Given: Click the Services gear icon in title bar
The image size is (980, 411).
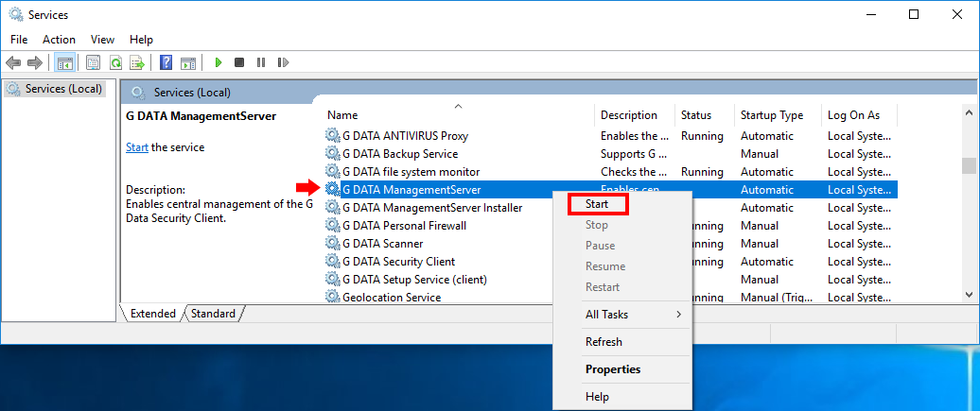Looking at the screenshot, I should pos(16,14).
